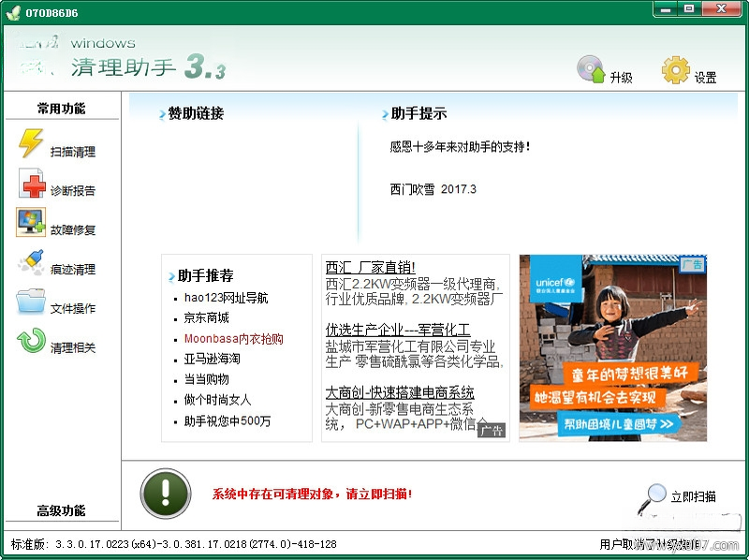749x560 pixels.
Task: Click the 助手推荐 heading
Action: [205, 275]
